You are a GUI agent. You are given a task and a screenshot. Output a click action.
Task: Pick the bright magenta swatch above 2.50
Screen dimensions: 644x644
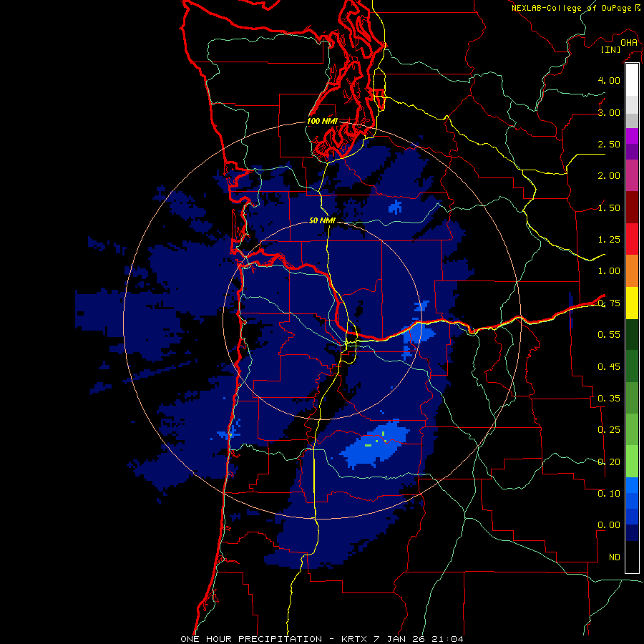(632, 136)
